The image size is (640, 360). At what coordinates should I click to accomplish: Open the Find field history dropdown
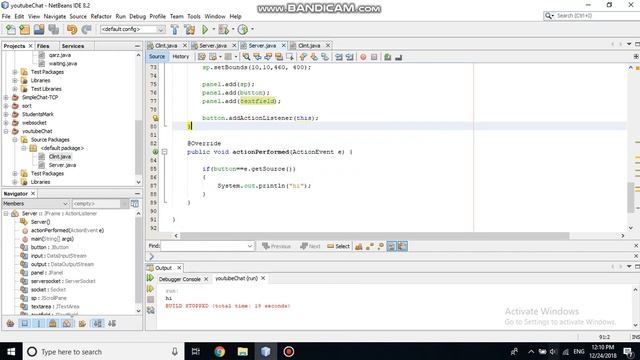250,246
